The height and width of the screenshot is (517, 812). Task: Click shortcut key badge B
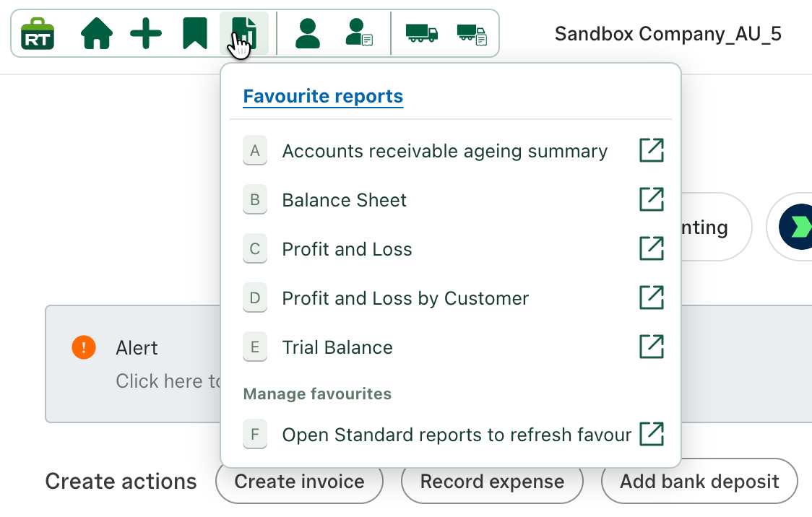pyautogui.click(x=255, y=200)
